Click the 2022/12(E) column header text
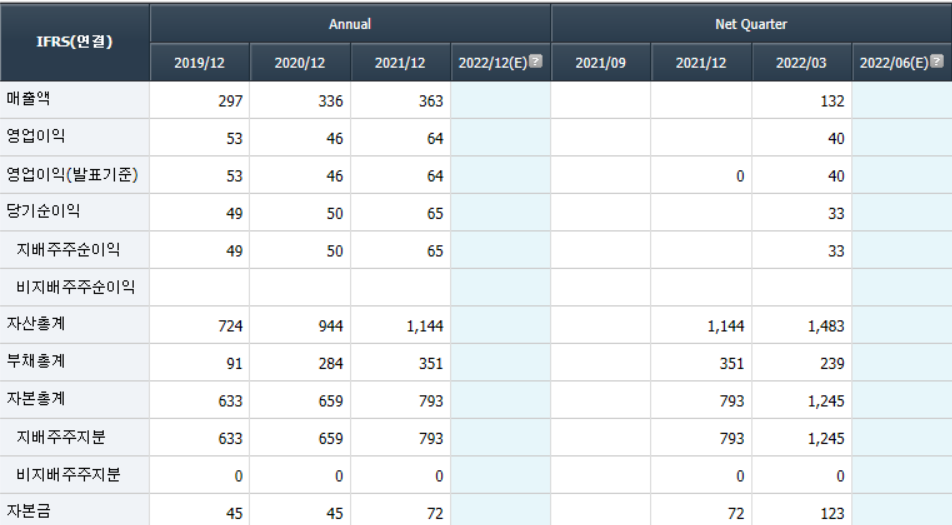The image size is (952, 525). coord(492,63)
